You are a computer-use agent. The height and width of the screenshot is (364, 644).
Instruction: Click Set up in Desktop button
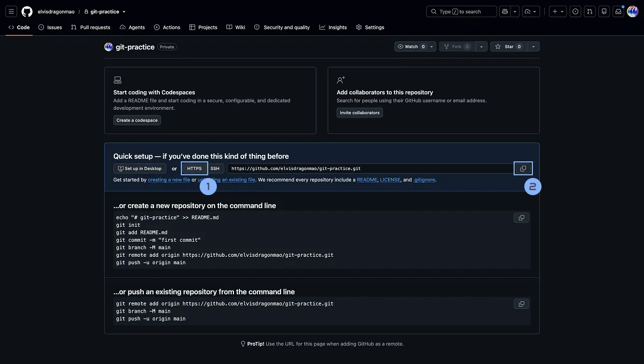[140, 168]
